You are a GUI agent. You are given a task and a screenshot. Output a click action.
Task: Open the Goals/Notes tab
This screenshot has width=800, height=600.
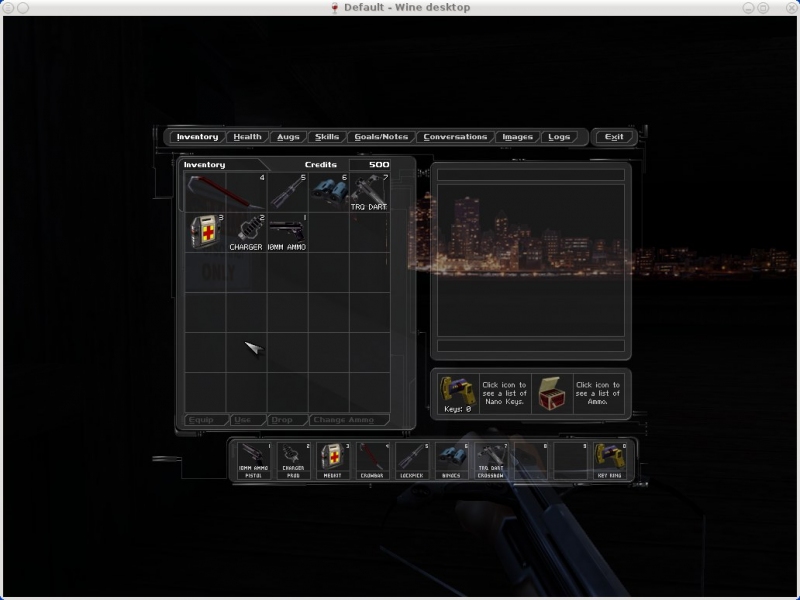[381, 137]
